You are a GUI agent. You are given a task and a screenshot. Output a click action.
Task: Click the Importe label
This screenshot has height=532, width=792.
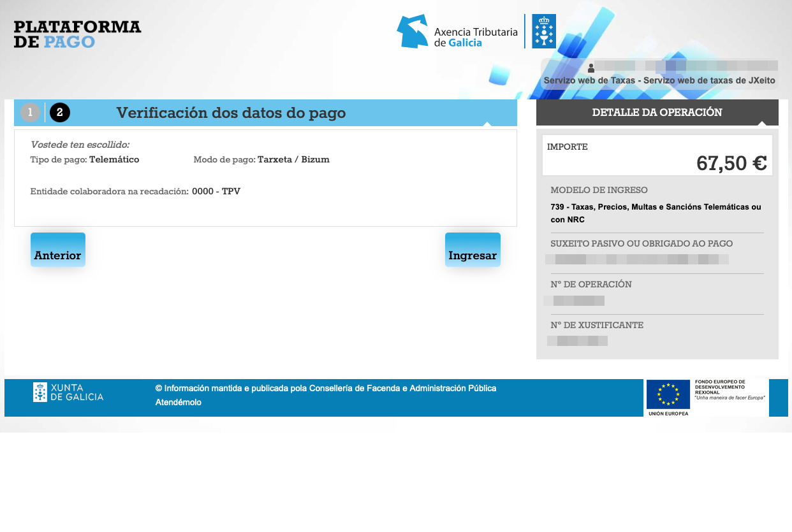click(x=568, y=147)
